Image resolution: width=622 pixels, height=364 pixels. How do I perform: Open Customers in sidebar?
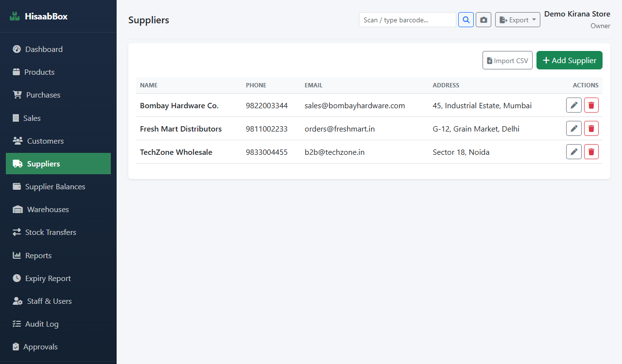pyautogui.click(x=58, y=141)
